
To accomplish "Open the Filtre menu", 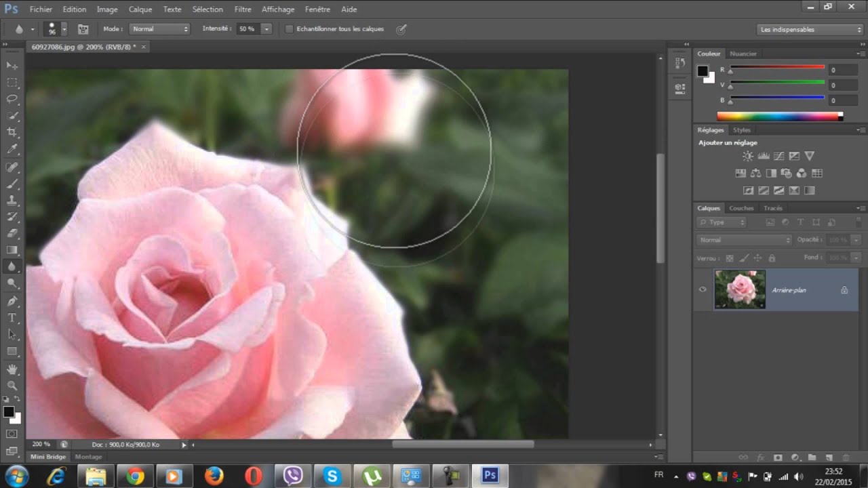I will [243, 9].
